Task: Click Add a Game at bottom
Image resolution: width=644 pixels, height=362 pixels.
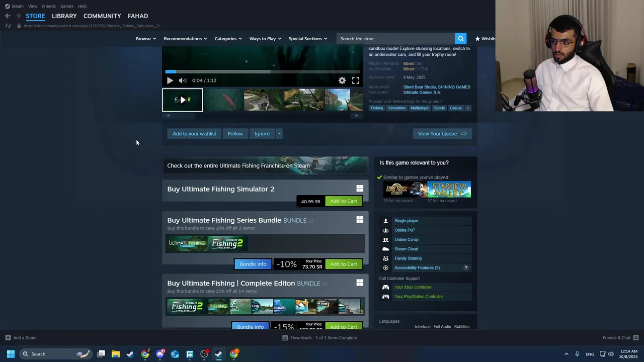Action: pos(21,338)
